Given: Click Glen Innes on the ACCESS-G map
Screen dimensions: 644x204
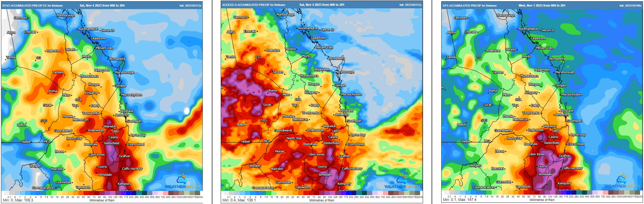Looking at the screenshot, I should [x=317, y=154].
